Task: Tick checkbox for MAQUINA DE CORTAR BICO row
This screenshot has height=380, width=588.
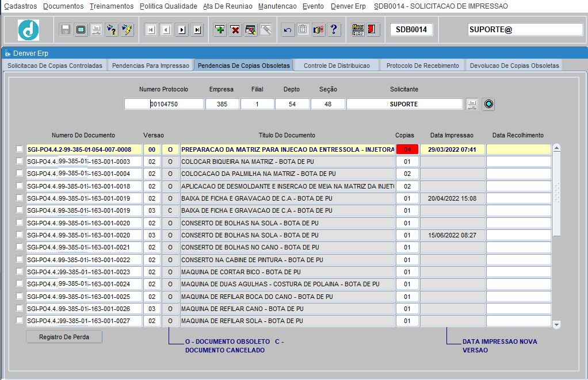Action: tap(20, 271)
